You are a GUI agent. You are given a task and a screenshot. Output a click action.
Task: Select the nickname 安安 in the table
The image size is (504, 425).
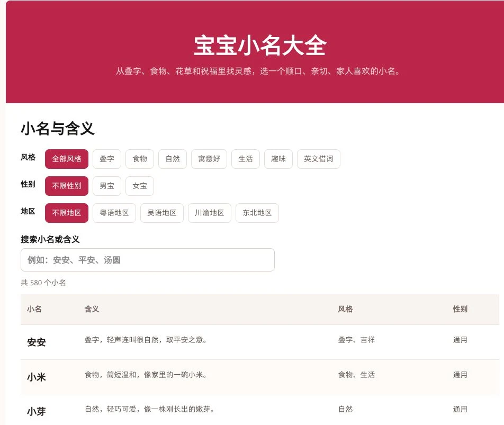(x=37, y=342)
